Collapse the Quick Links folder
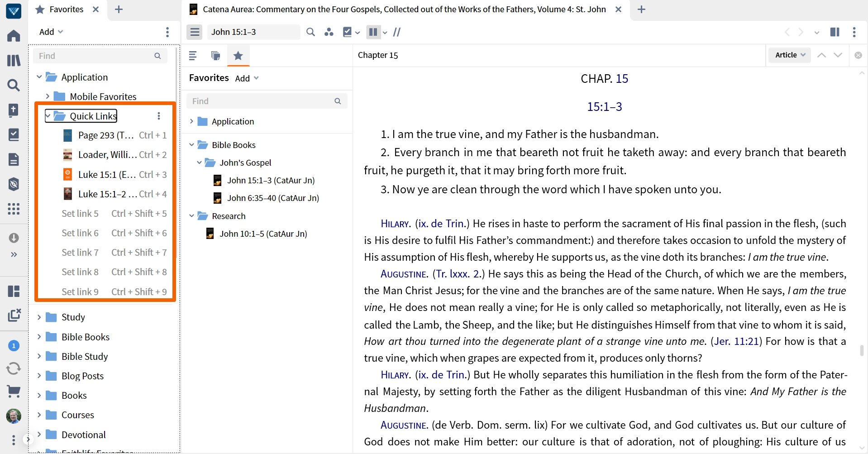The width and height of the screenshot is (868, 454). (48, 116)
